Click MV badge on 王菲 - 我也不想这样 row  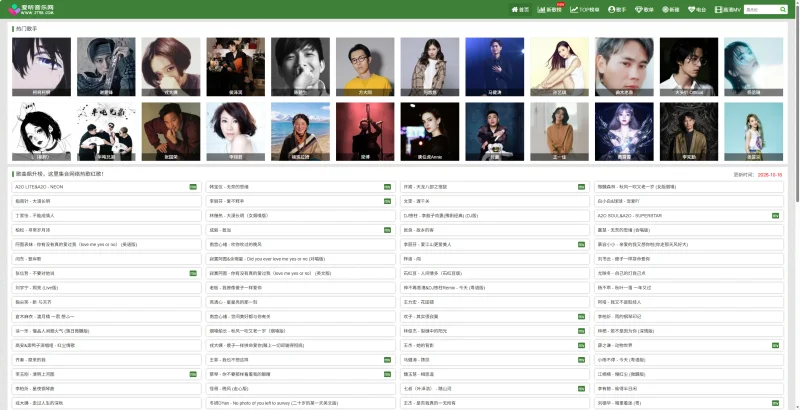click(x=388, y=360)
